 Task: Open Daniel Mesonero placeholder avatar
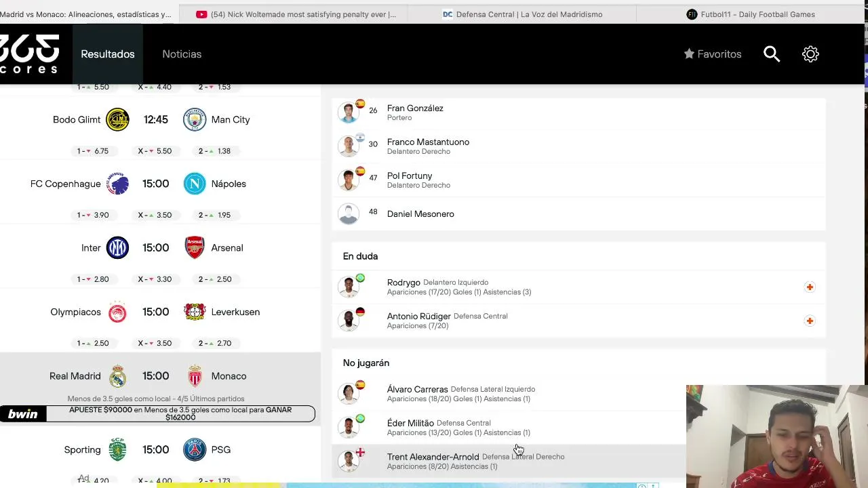coord(349,213)
